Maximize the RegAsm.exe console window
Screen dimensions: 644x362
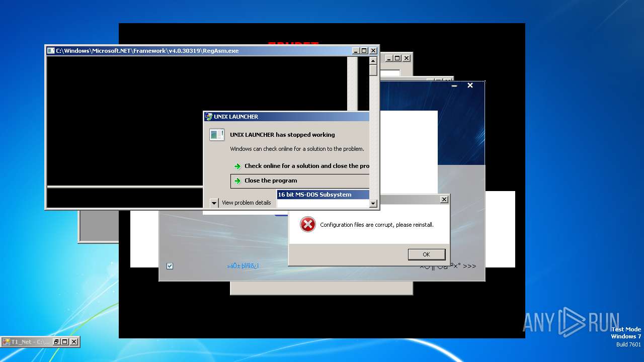pyautogui.click(x=364, y=50)
